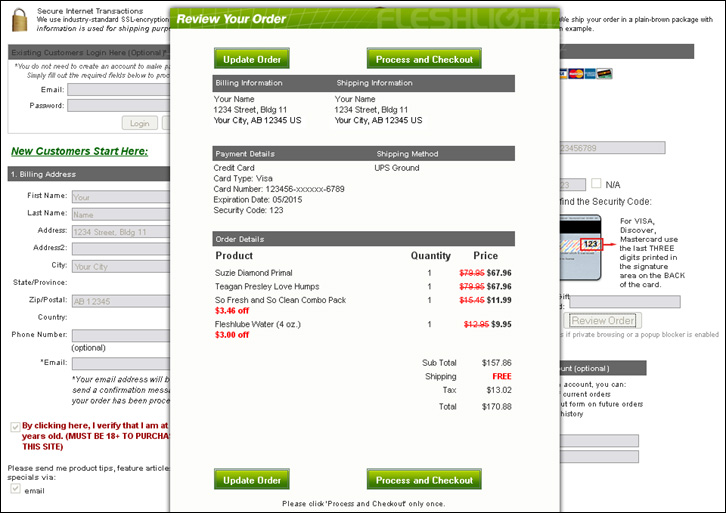The height and width of the screenshot is (513, 726).
Task: Click the $3.00 off discount text
Action: pos(232,335)
